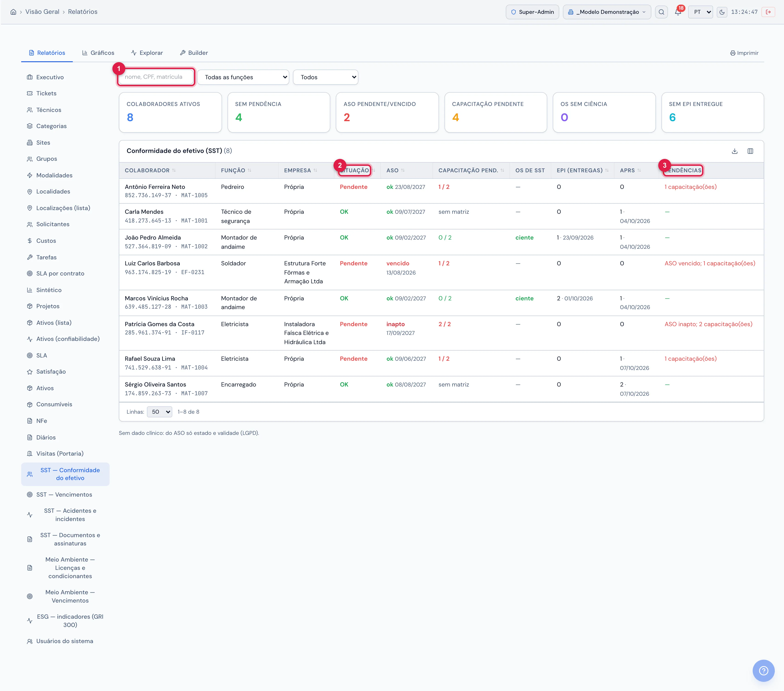The image size is (784, 691).
Task: Open the column visibility icon
Action: tap(750, 151)
